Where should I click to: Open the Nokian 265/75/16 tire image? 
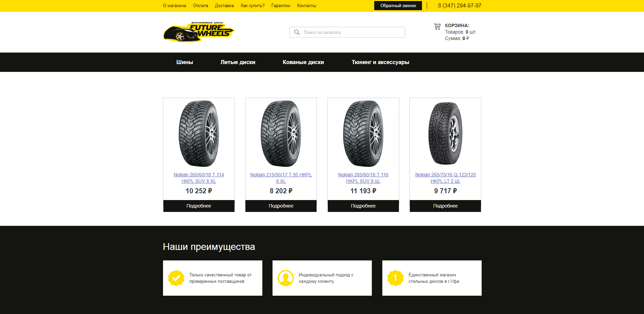tap(445, 134)
